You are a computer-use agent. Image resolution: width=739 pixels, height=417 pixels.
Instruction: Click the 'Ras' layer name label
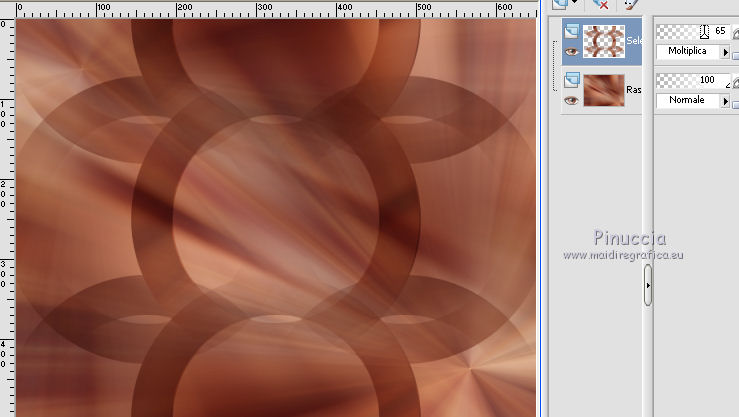633,90
